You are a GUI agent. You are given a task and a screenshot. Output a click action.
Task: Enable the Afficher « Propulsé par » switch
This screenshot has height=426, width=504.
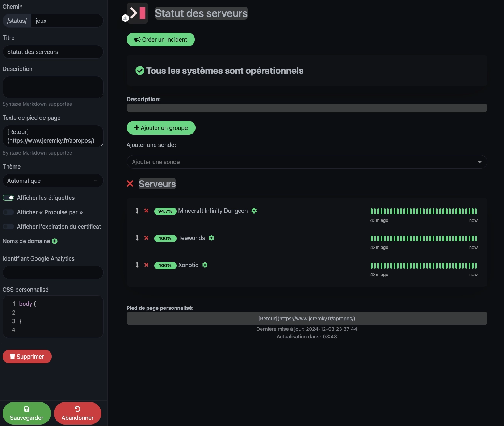pyautogui.click(x=8, y=212)
